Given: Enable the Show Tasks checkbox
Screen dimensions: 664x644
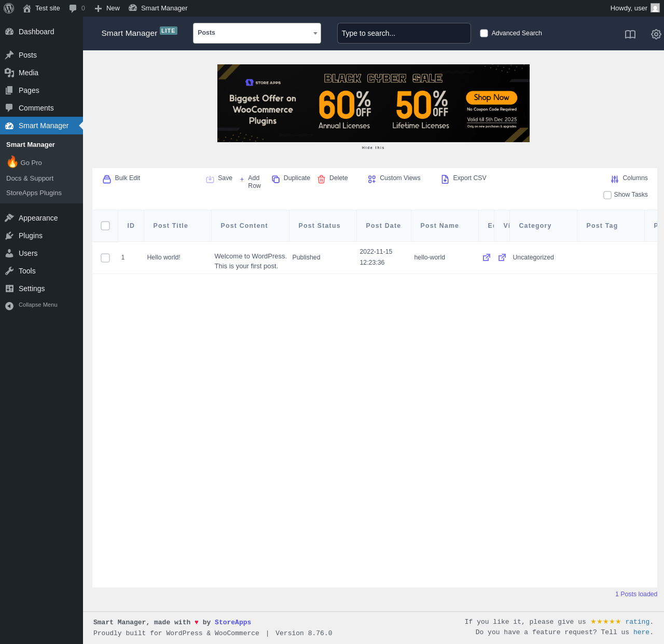Looking at the screenshot, I should pyautogui.click(x=607, y=195).
